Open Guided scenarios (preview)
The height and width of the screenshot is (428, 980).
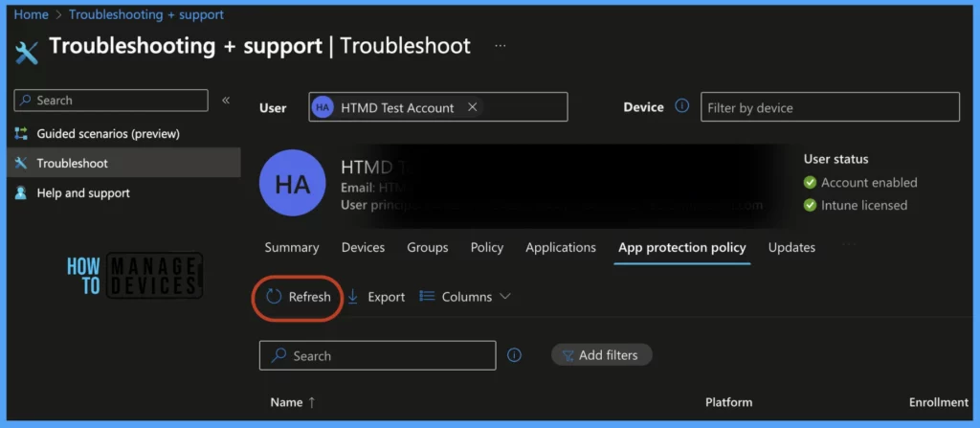click(x=107, y=133)
